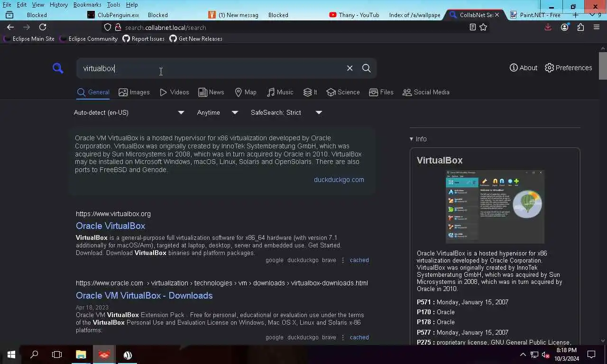Open the History menu
The width and height of the screenshot is (607, 364).
pyautogui.click(x=58, y=5)
